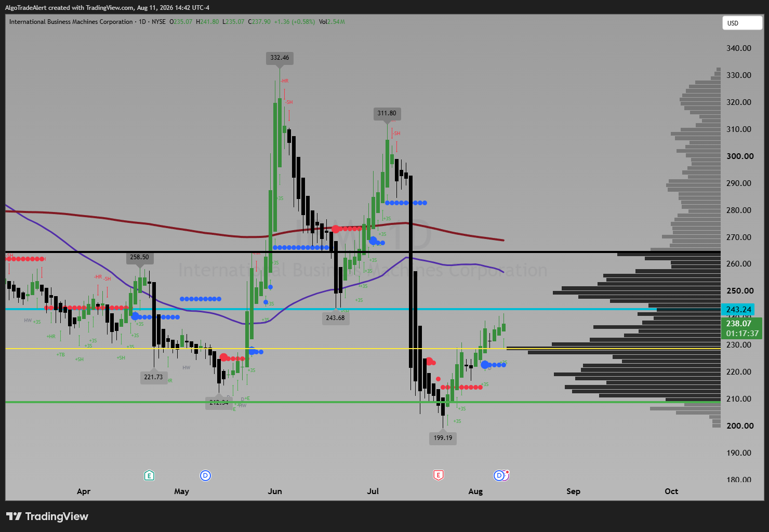Viewport: 769px width, 532px height.
Task: Click the Aug label on time axis
Action: click(475, 491)
